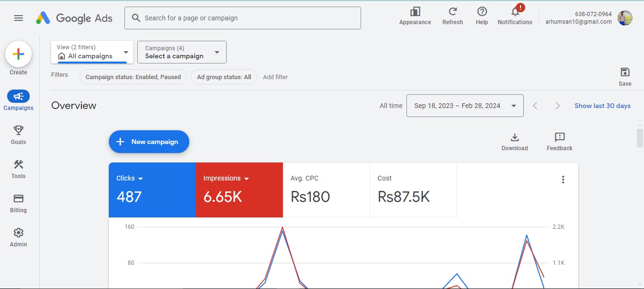This screenshot has width=644, height=289.
Task: Click the New campaign button
Action: (x=149, y=142)
